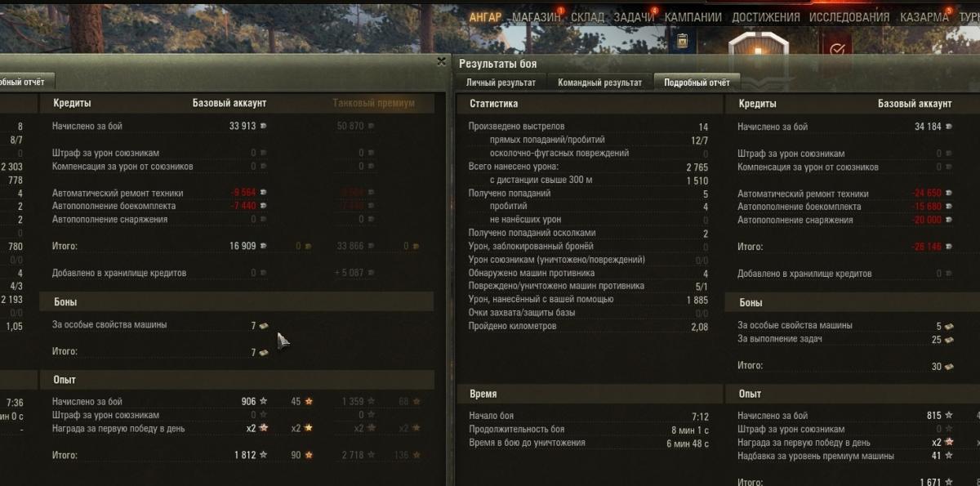The image size is (980, 486).
Task: Close the left battle results window
Action: [442, 61]
